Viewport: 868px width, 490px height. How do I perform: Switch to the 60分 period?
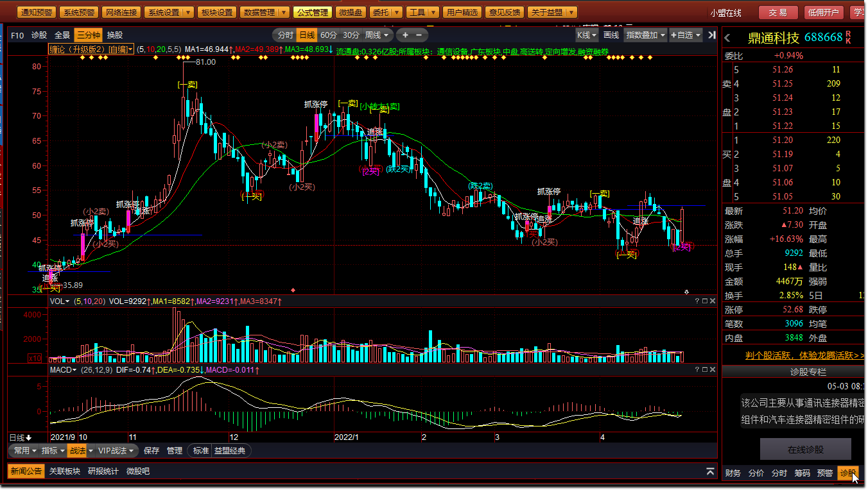point(329,35)
